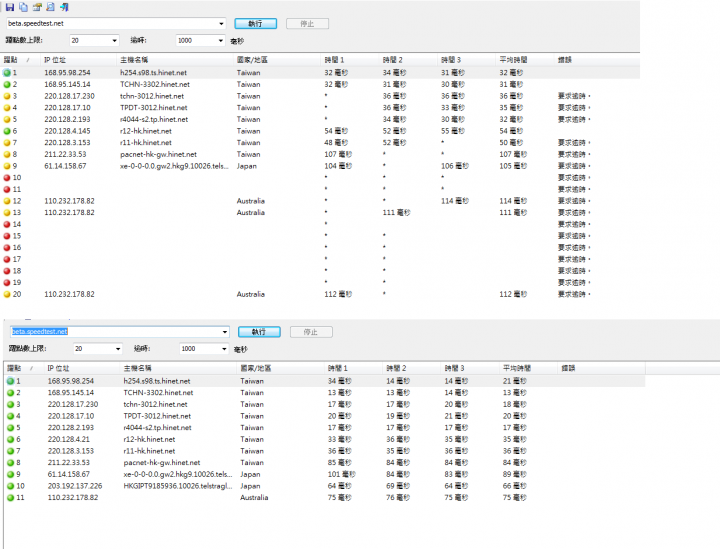Viewport: 720px width, 549px height.
Task: Select the 114 毫秒 時間 3 cell
Action: tap(455, 201)
